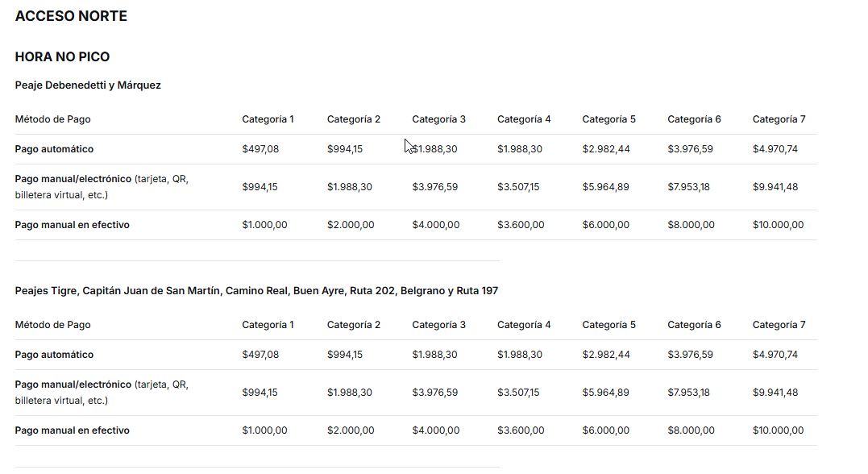
Task: Select Pago automático row label in first table
Action: pos(54,149)
